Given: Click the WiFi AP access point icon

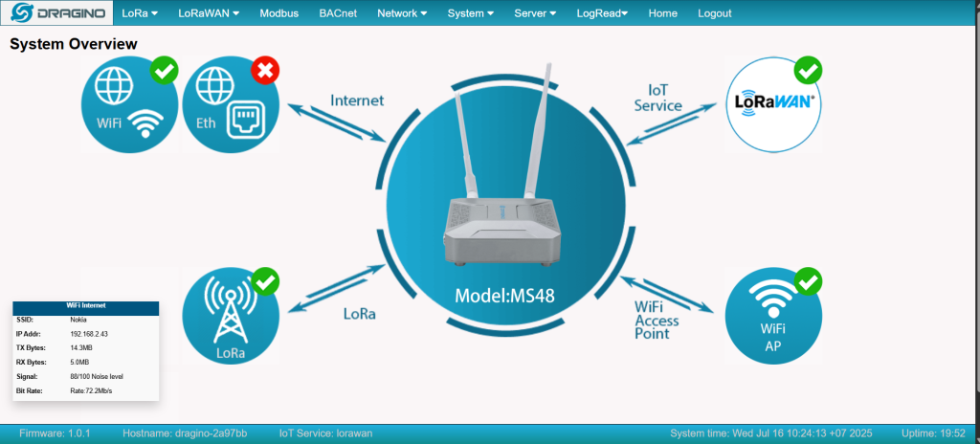Looking at the screenshot, I should [772, 316].
